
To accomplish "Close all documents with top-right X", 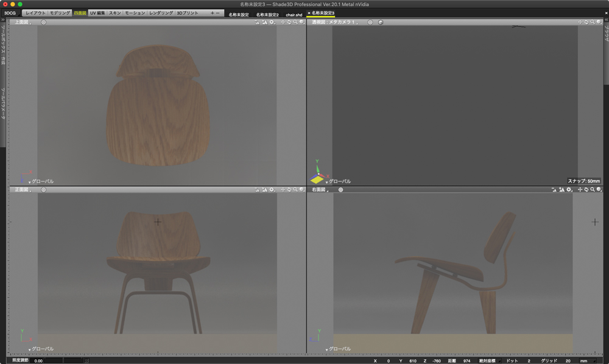I will point(607,13).
